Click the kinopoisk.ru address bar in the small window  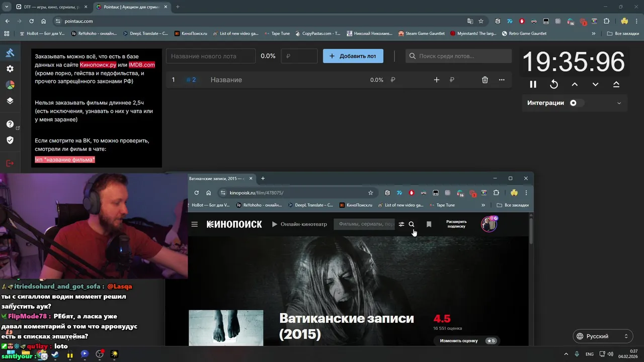297,193
